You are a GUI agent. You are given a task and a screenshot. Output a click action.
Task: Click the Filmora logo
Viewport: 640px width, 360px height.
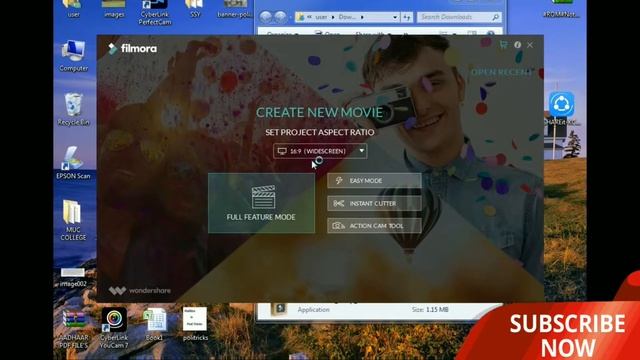pos(132,49)
